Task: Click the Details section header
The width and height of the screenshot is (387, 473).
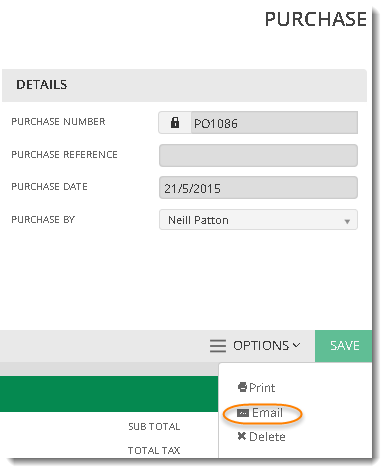Action: tap(184, 85)
